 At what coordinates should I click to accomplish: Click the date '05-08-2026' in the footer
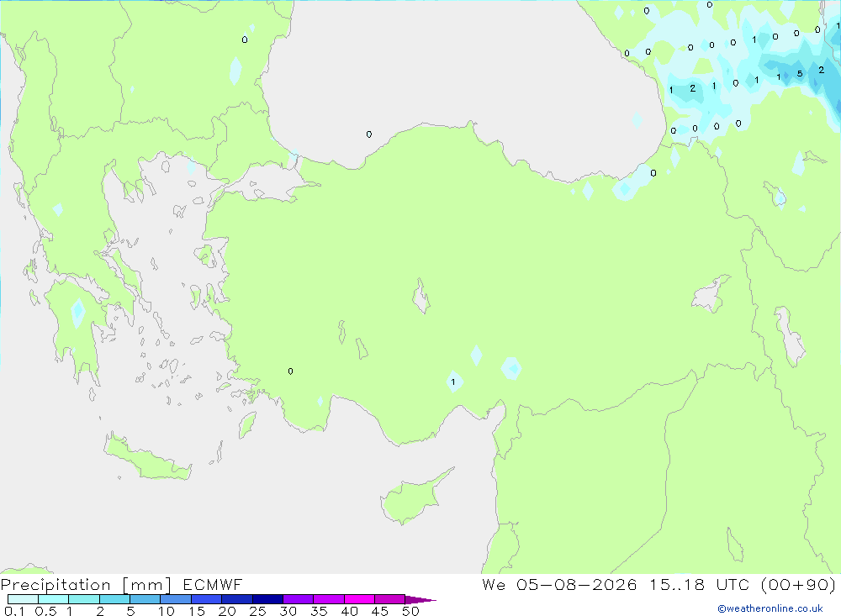tap(577, 584)
